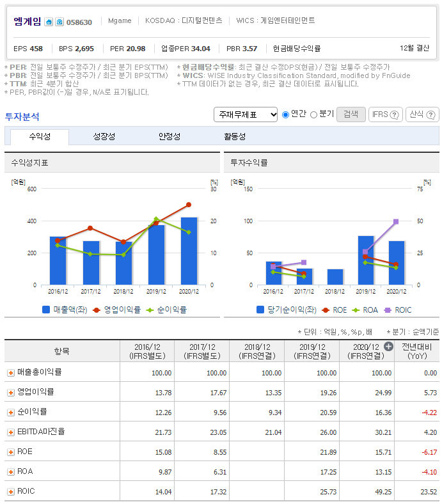
Task: Click the 엠게임 company name
Action: (x=28, y=22)
